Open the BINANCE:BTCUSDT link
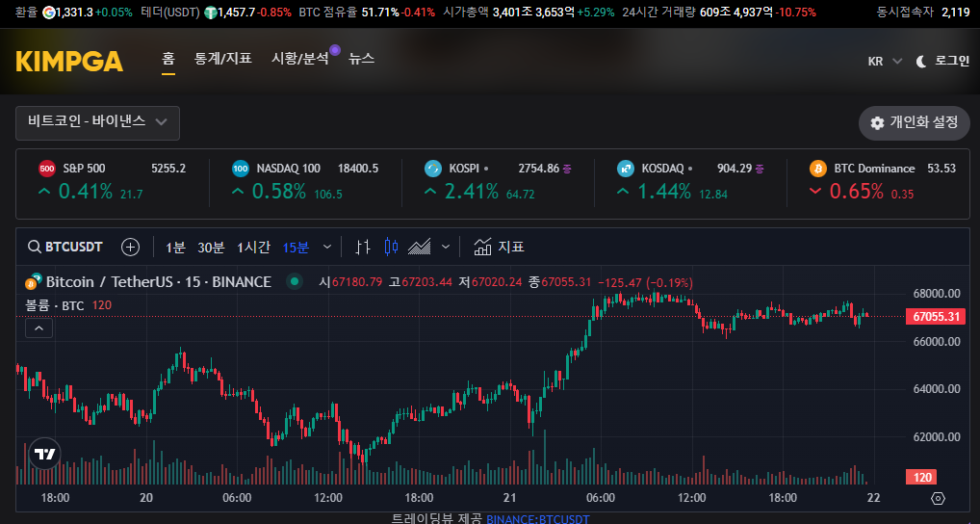 [537, 519]
